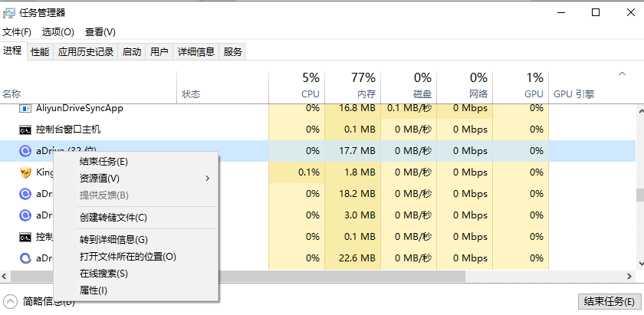Click the highlighted aDrive (32 位) process icon
Screen dimensions: 644x315
25,151
